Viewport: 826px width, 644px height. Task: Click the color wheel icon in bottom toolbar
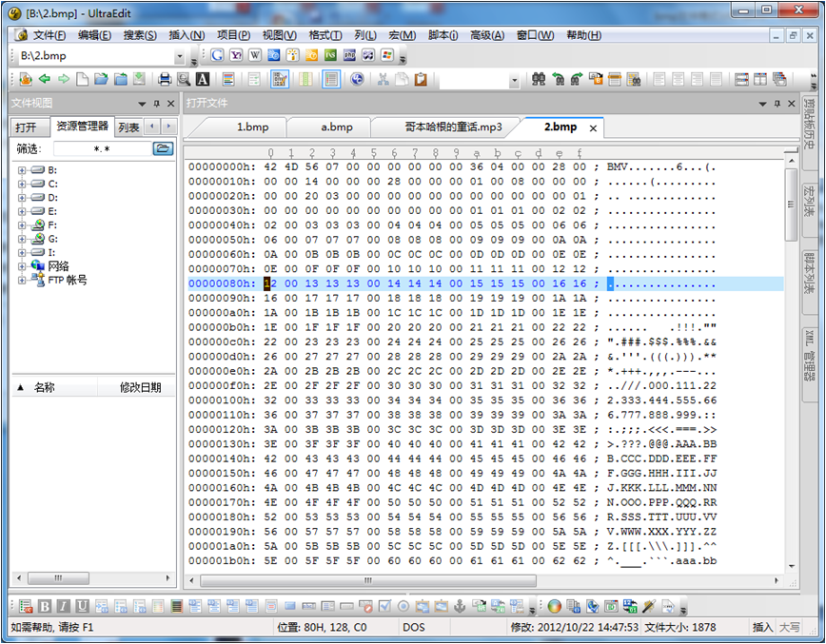point(554,607)
